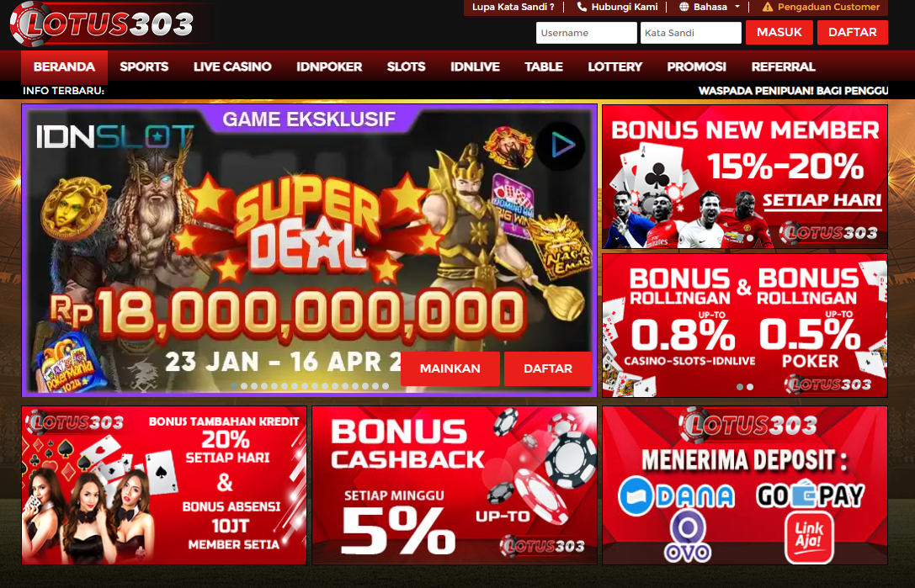Image resolution: width=915 pixels, height=588 pixels.
Task: Open the SLOTS menu tab
Action: tap(406, 66)
